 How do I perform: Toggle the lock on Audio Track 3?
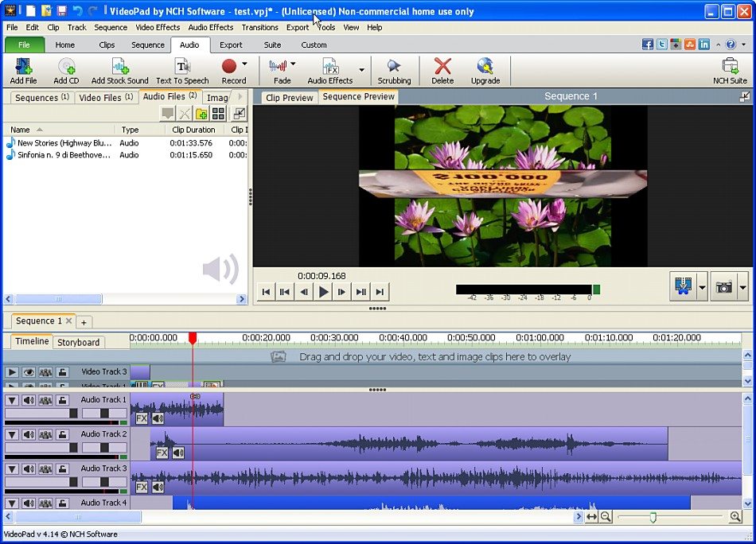[62, 468]
